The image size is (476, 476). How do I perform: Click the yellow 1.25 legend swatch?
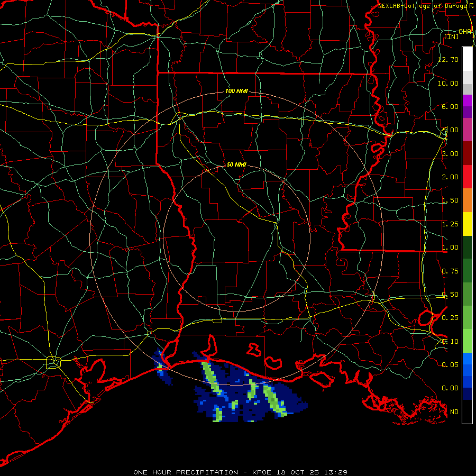pos(467,224)
